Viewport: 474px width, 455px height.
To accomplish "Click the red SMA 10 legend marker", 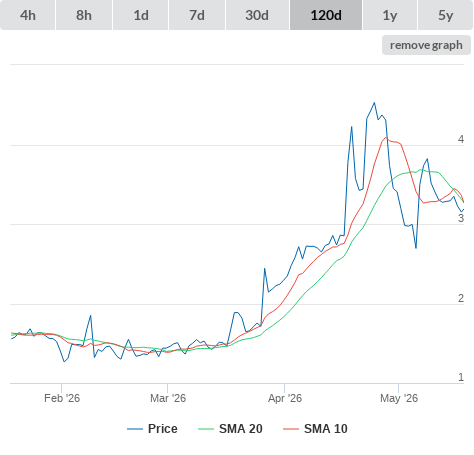I will (x=291, y=429).
